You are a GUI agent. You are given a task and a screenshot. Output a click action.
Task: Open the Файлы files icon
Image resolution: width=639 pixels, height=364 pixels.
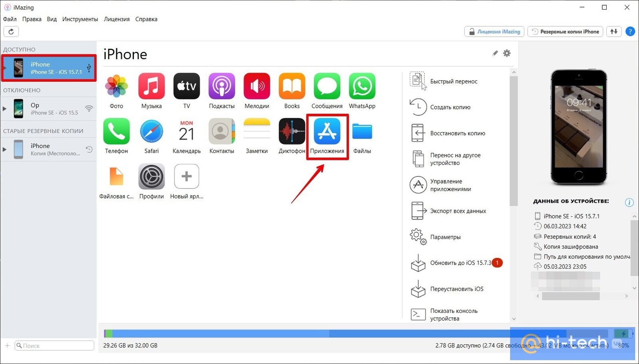[362, 131]
